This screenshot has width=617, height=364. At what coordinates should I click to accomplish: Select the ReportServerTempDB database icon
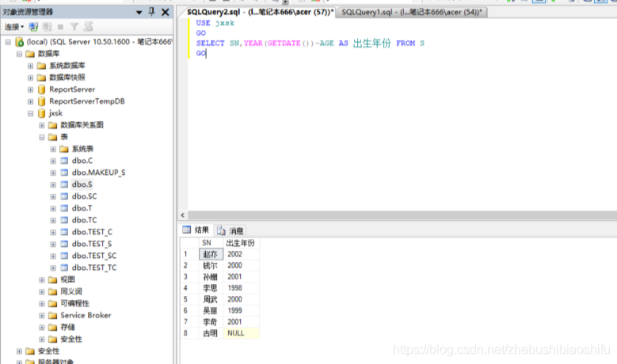click(42, 101)
